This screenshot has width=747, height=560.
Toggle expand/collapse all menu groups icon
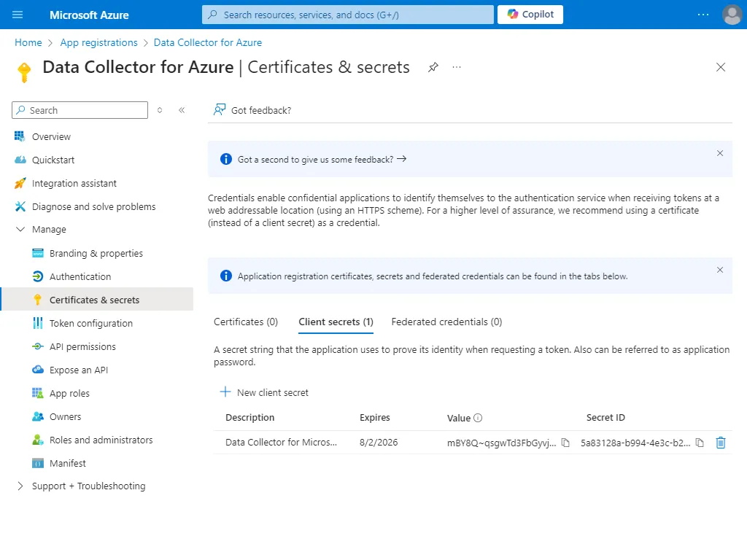[x=160, y=110]
